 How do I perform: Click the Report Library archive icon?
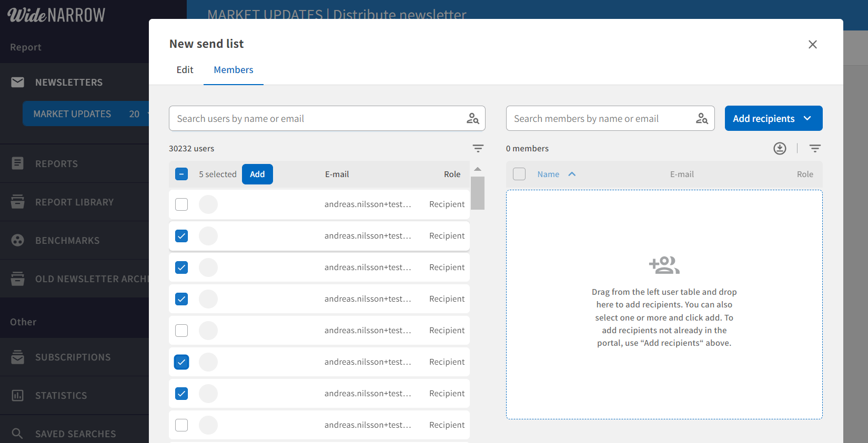coord(17,202)
